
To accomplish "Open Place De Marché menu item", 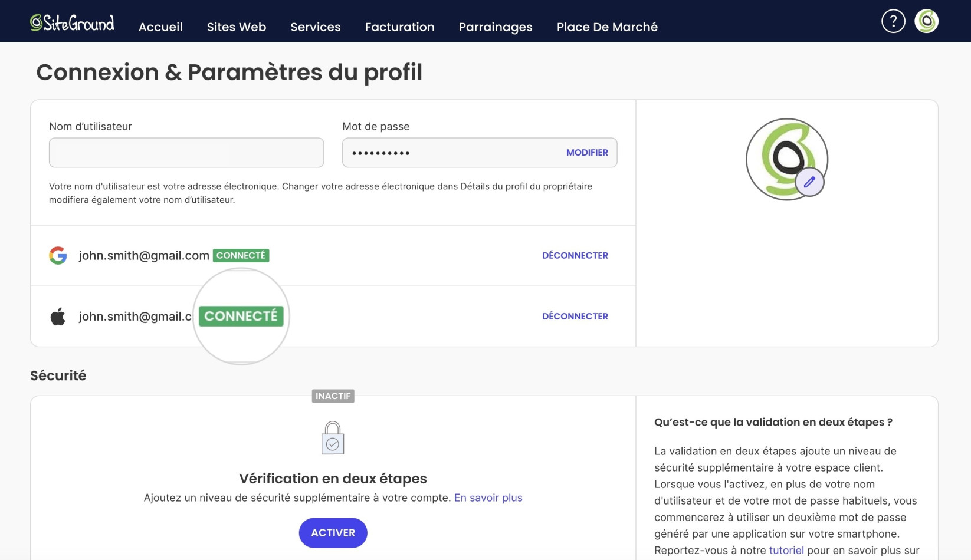I will point(607,27).
